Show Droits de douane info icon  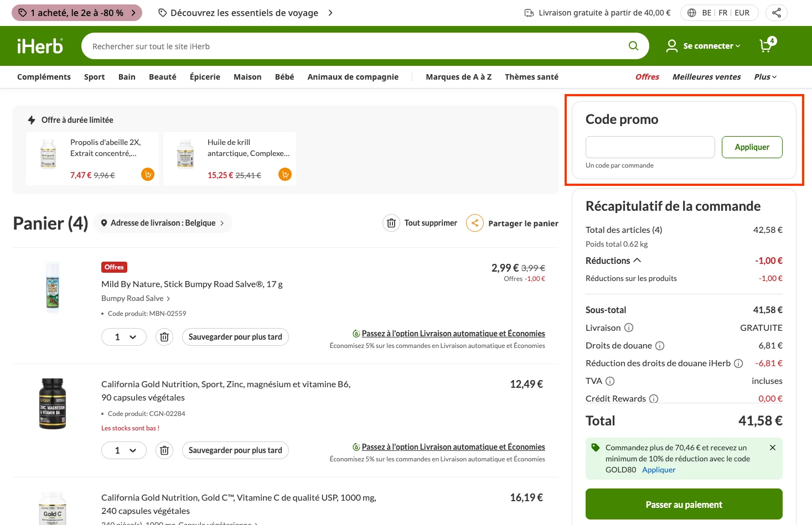pyautogui.click(x=660, y=346)
